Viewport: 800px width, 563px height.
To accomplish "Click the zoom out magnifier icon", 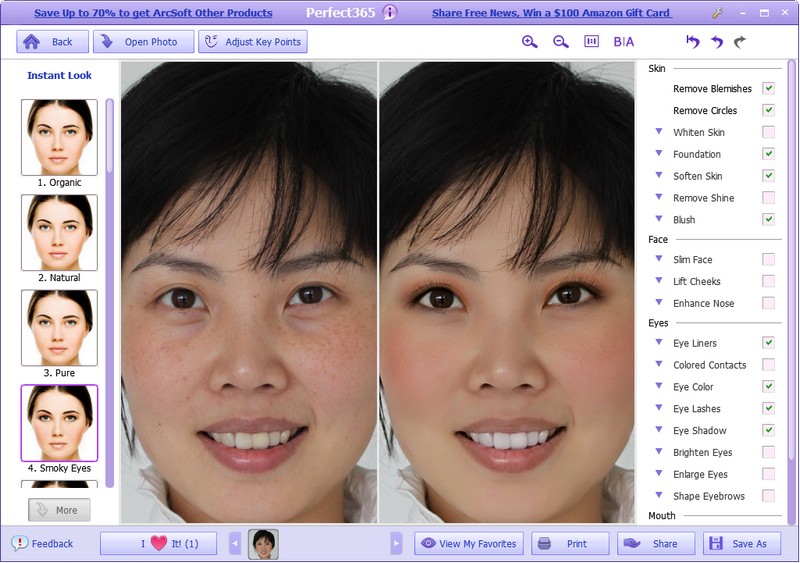I will (x=561, y=42).
